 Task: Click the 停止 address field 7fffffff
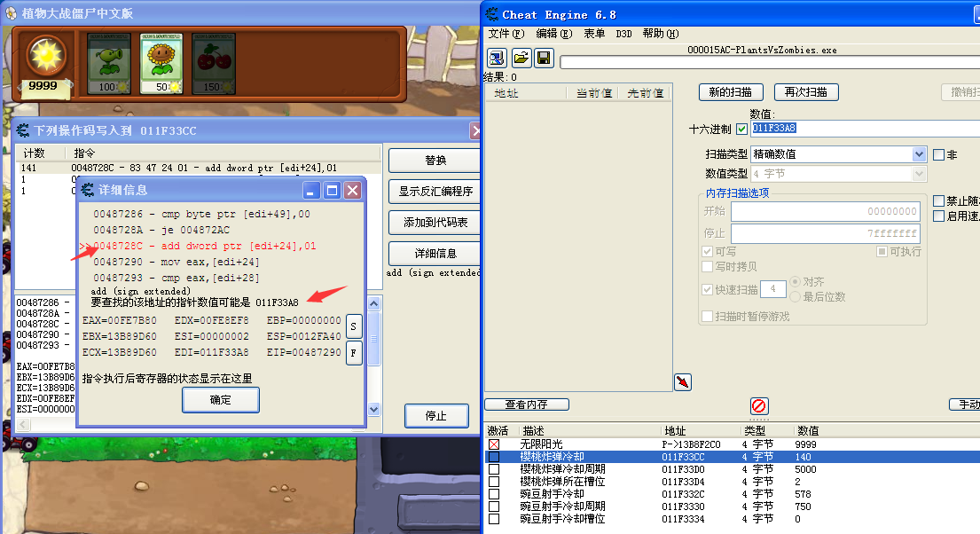[826, 233]
